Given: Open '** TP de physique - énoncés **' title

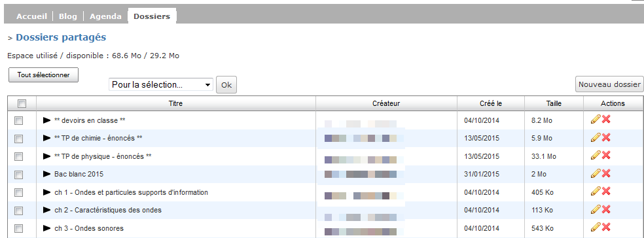Looking at the screenshot, I should pos(103,156).
